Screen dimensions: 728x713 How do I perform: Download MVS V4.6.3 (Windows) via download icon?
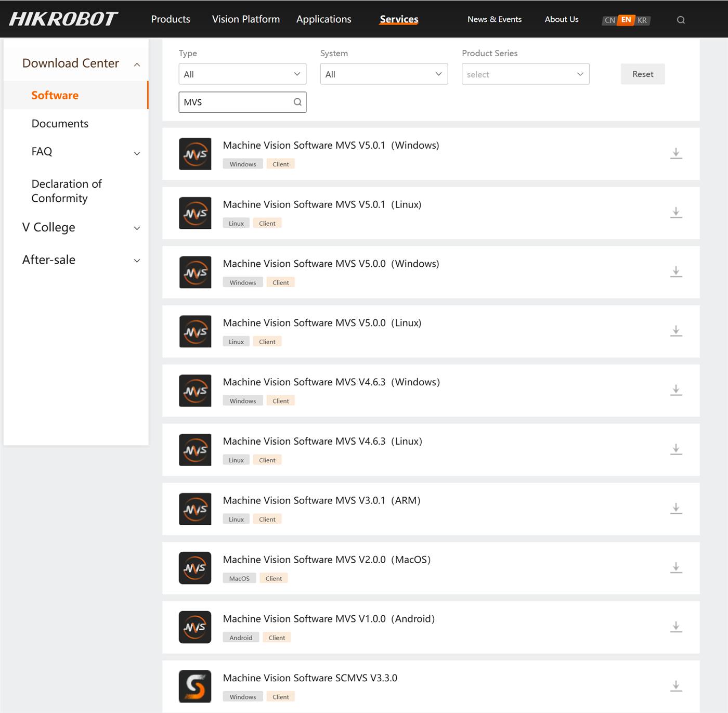tap(676, 390)
